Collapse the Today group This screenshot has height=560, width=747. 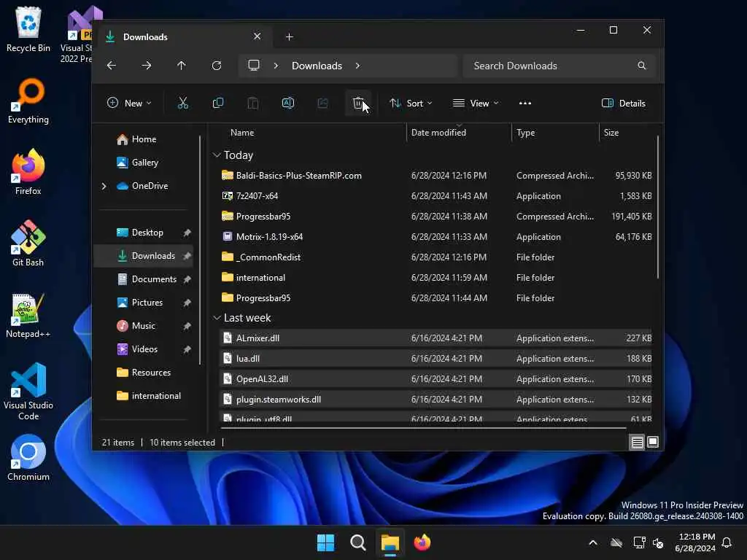217,155
